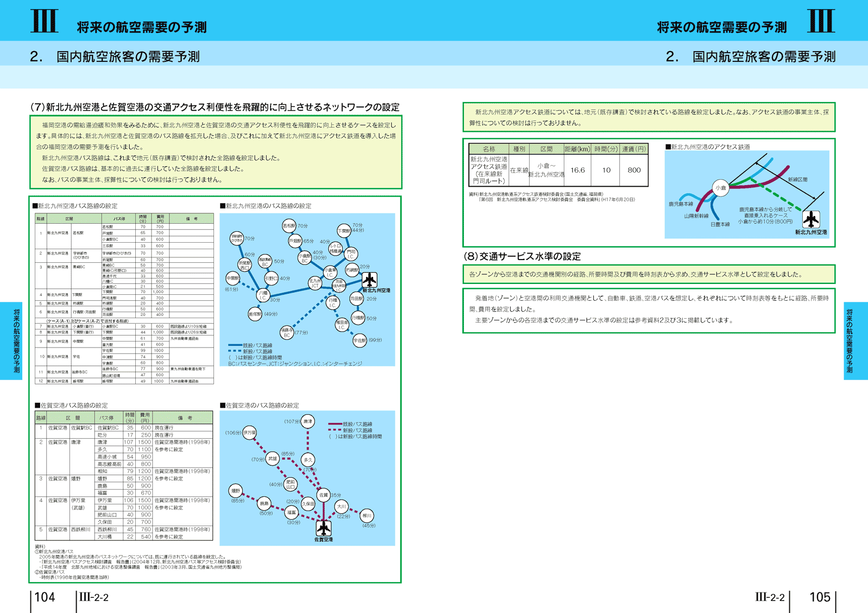
Task: Click the airplane icon in the access railway diagram
Action: click(811, 219)
